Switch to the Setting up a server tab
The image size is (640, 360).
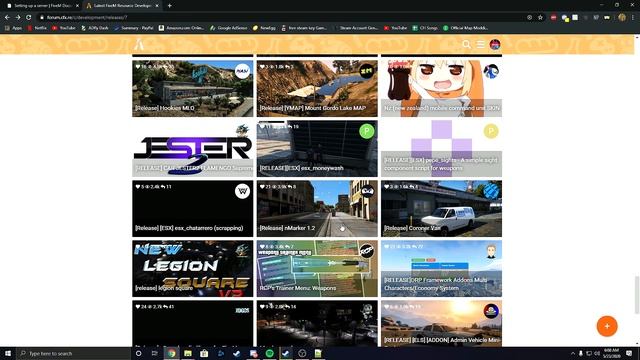[43, 6]
